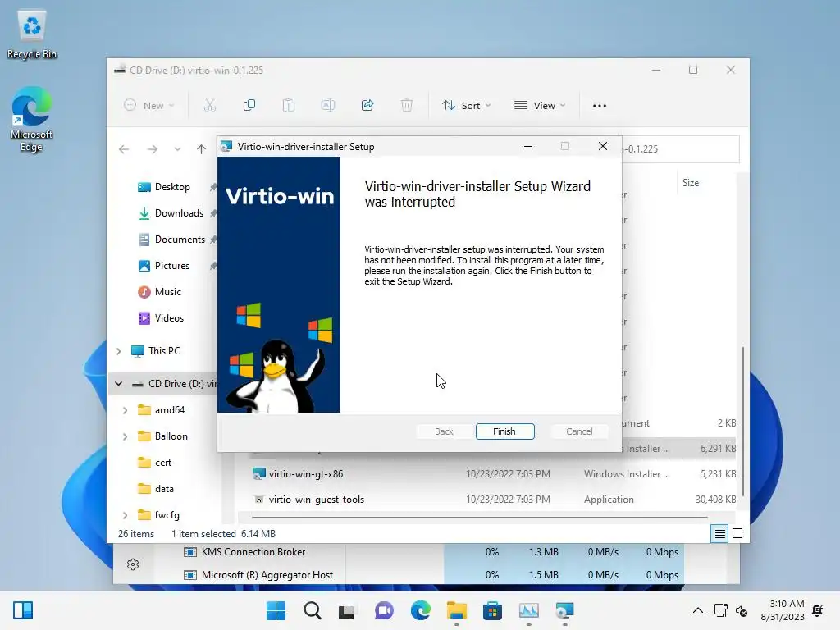Open taskbar Search icon
Viewport: 840px width, 630px height.
click(312, 610)
